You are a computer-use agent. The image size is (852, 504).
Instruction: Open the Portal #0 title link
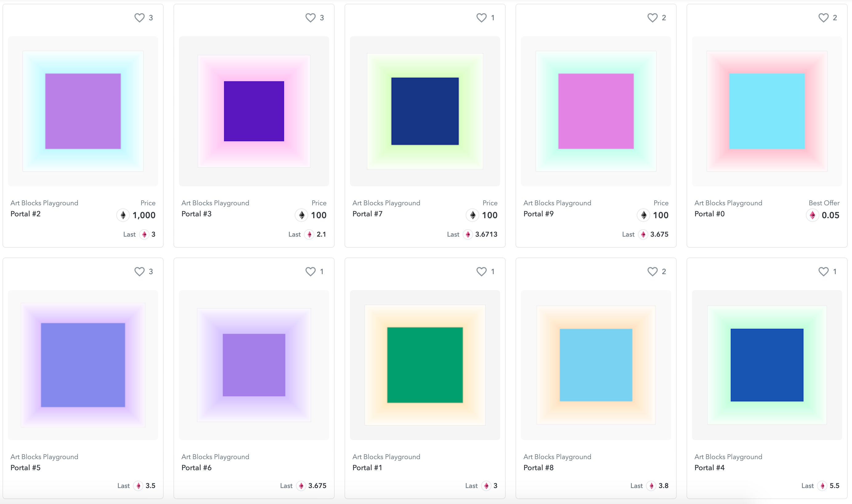click(x=709, y=214)
